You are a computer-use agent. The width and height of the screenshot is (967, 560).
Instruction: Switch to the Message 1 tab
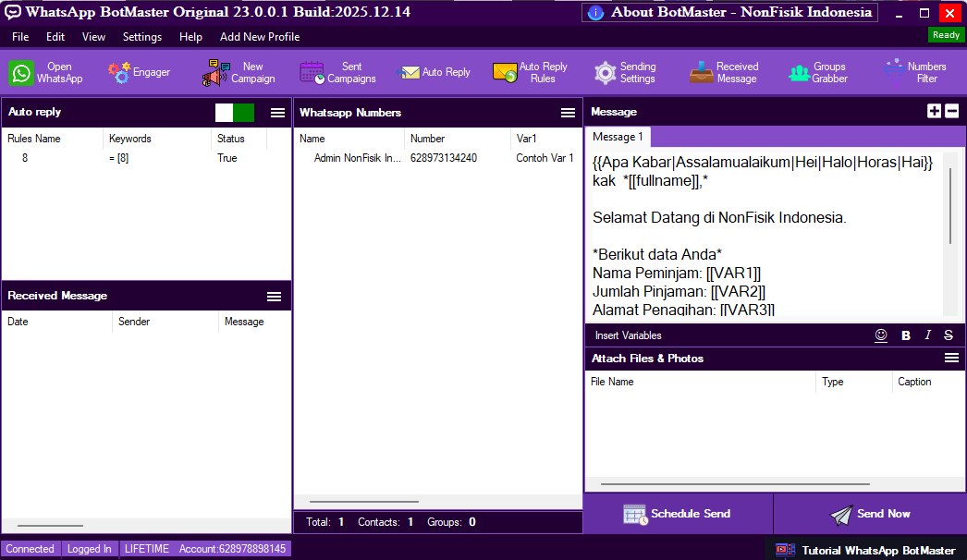point(618,137)
